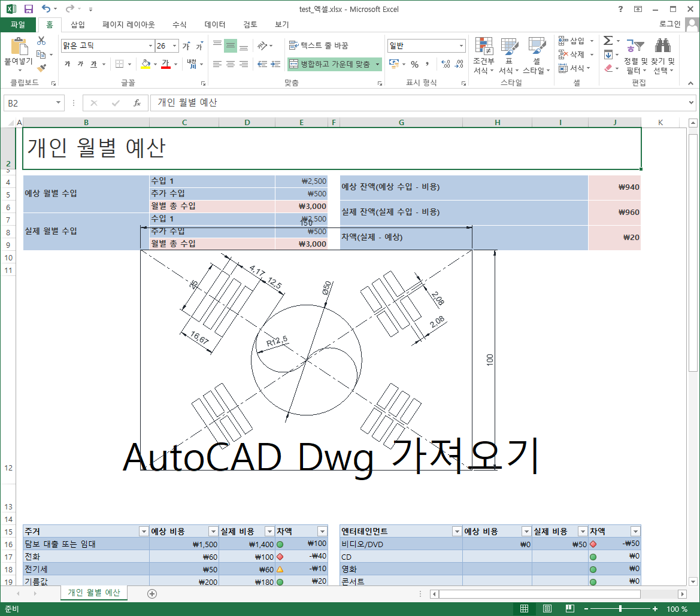The height and width of the screenshot is (616, 700).
Task: Click the Redo arrow icon
Action: (x=69, y=8)
